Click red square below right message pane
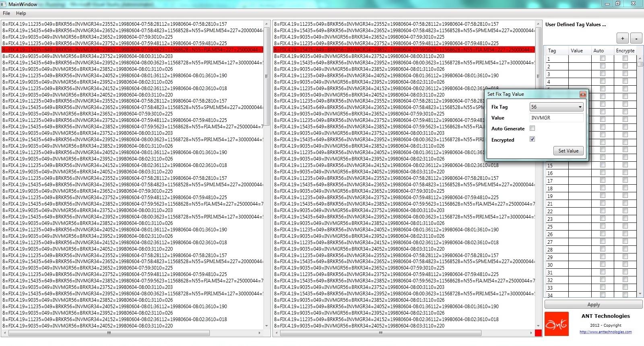The width and height of the screenshot is (644, 346). pos(538,333)
